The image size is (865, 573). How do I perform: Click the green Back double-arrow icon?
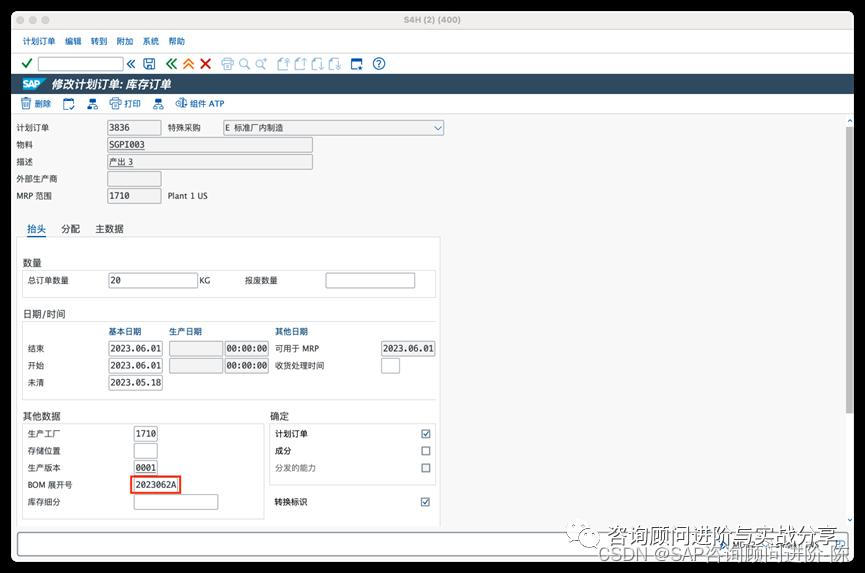pyautogui.click(x=172, y=64)
